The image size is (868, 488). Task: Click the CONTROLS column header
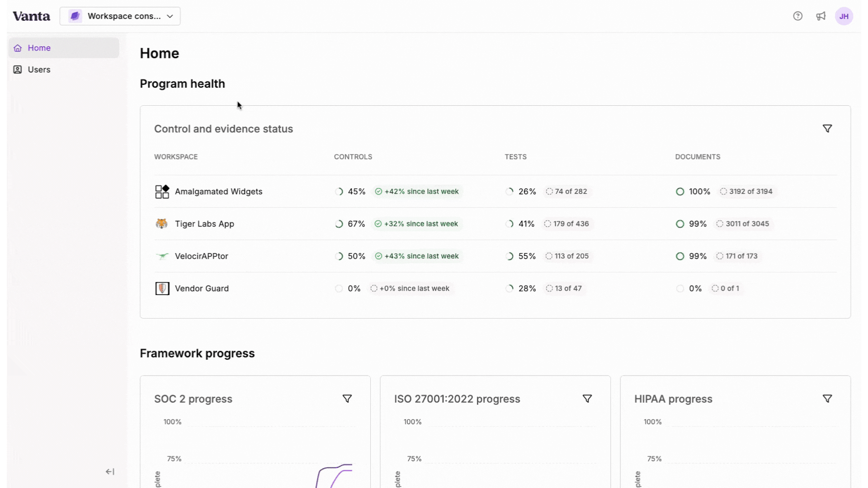(353, 157)
